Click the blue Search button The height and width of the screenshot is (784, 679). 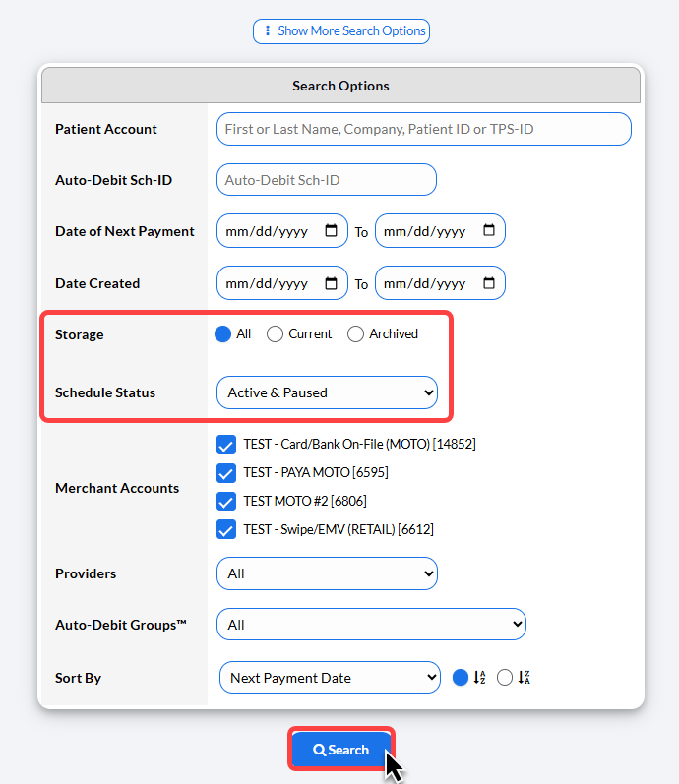[x=340, y=750]
